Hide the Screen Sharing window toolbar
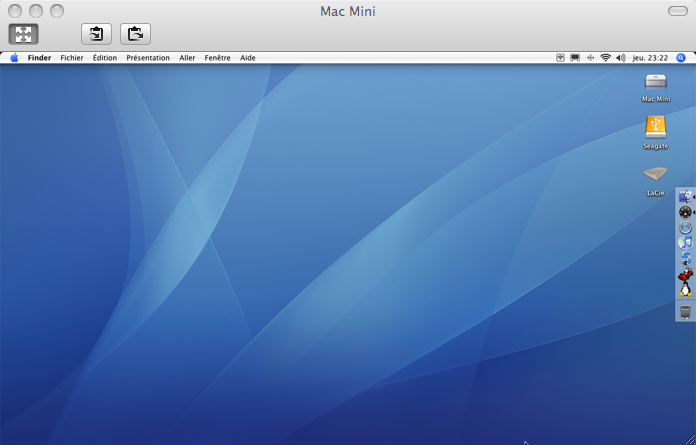Screen dimensions: 696x445 [677, 11]
